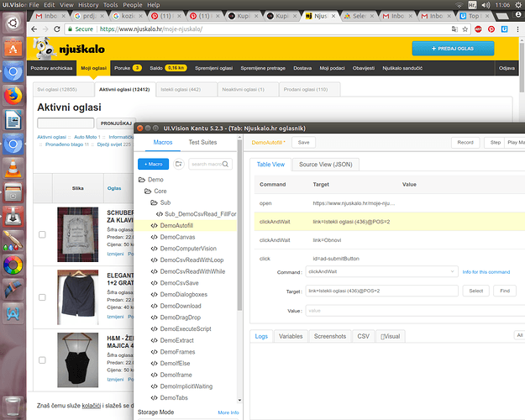Image resolution: width=525 pixels, height=420 pixels.
Task: Select the clickAndWait link=Obnovi row
Action: [x=390, y=240]
